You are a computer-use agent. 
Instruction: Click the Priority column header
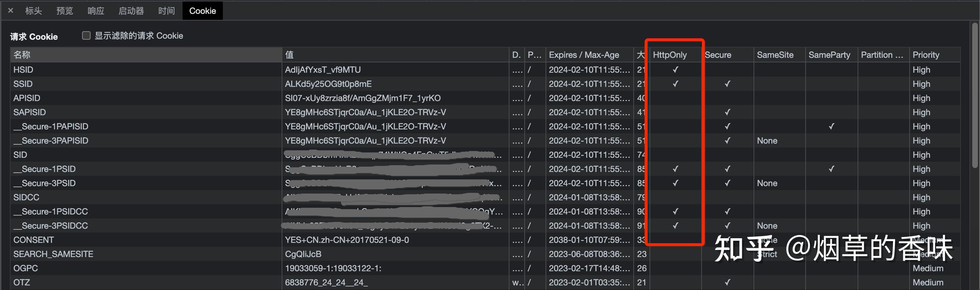[926, 55]
